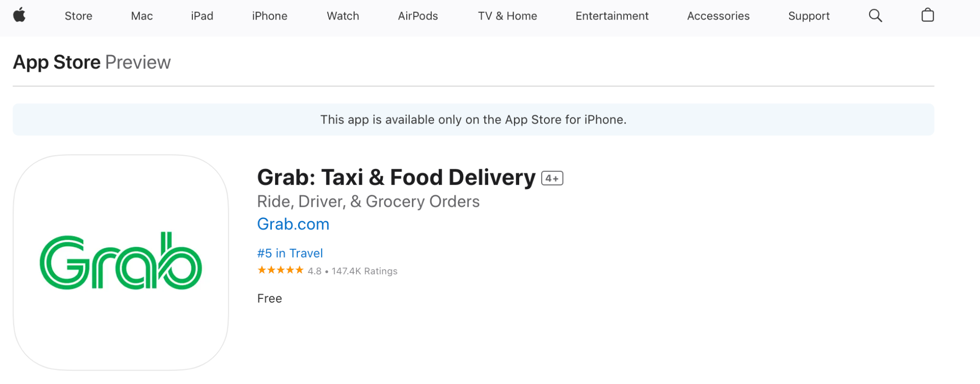
Task: Open the Store menu
Action: click(78, 16)
